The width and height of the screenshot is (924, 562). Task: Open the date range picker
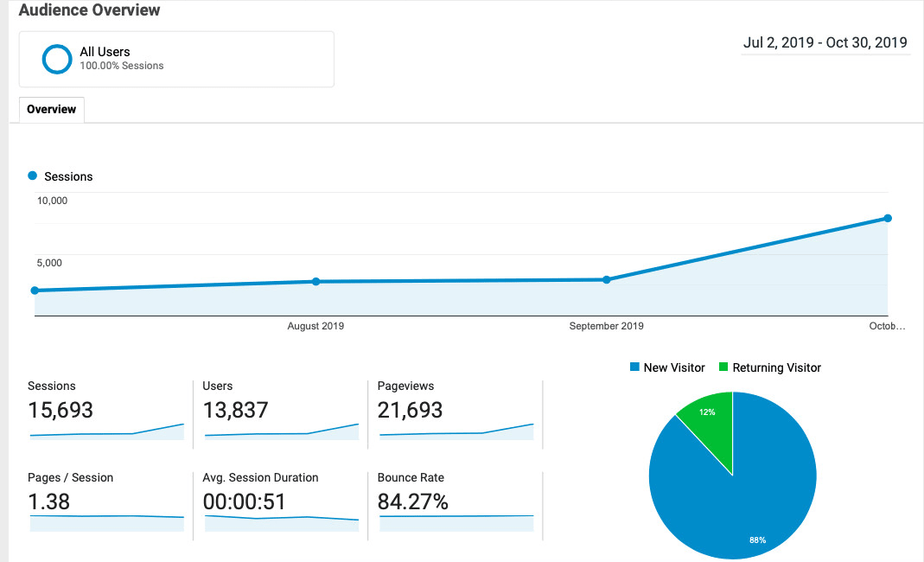click(825, 42)
